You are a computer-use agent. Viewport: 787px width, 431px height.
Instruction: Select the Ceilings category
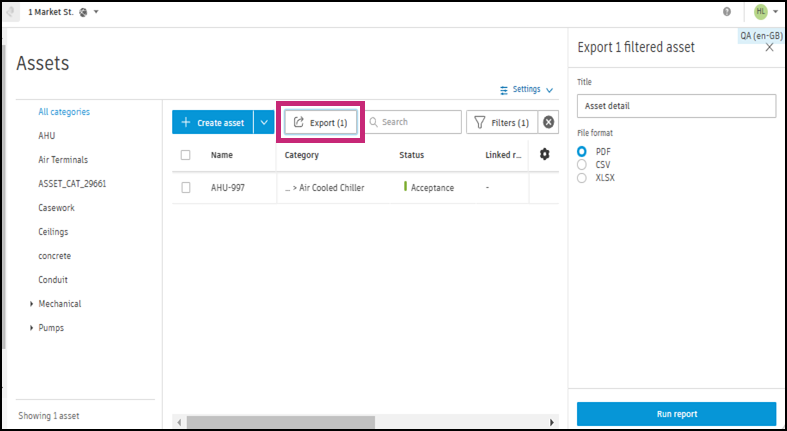[x=53, y=232]
